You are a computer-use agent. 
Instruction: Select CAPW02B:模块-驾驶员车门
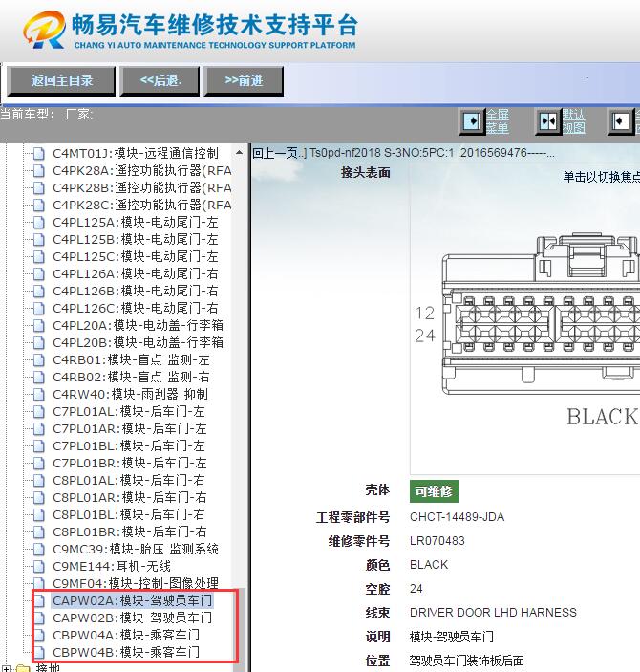coord(133,618)
